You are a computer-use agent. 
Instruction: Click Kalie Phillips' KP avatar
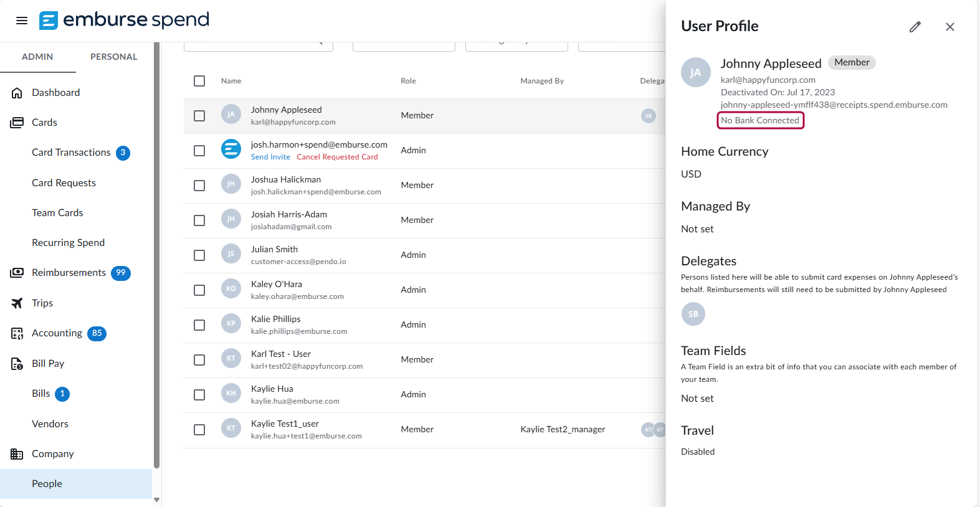pyautogui.click(x=231, y=323)
